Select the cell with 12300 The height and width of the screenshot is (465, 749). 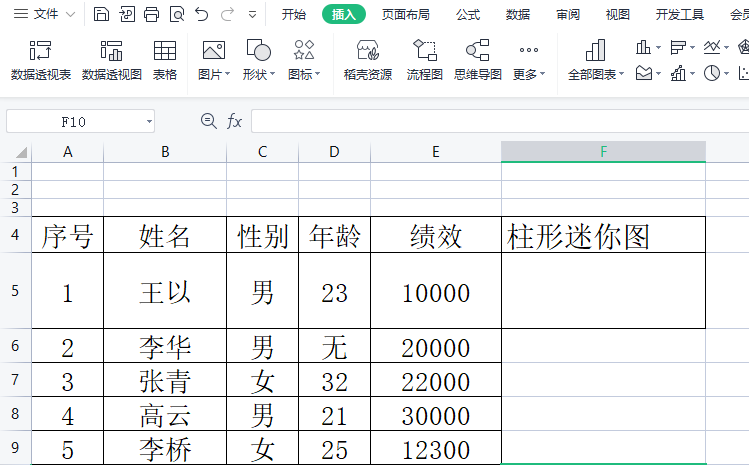tap(436, 447)
